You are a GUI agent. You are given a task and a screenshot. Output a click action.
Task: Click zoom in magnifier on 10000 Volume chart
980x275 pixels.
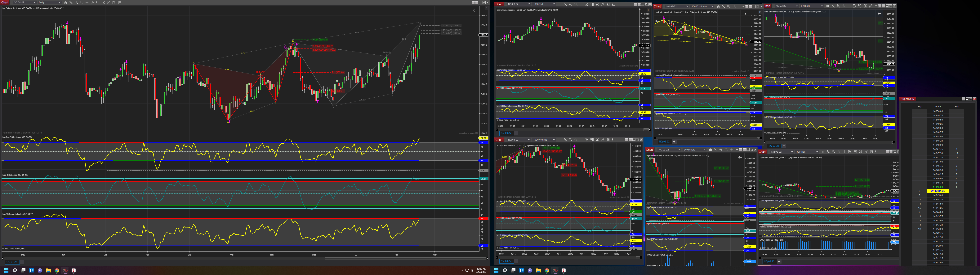tap(729, 6)
